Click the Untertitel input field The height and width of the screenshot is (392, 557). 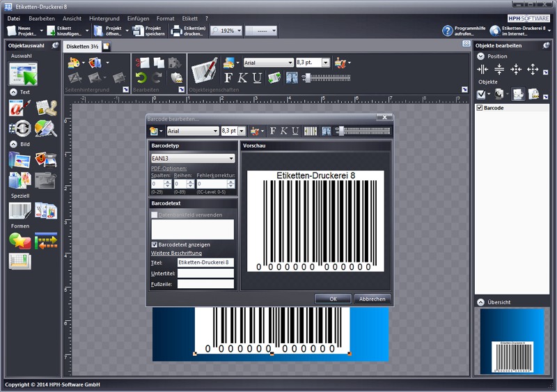point(205,273)
